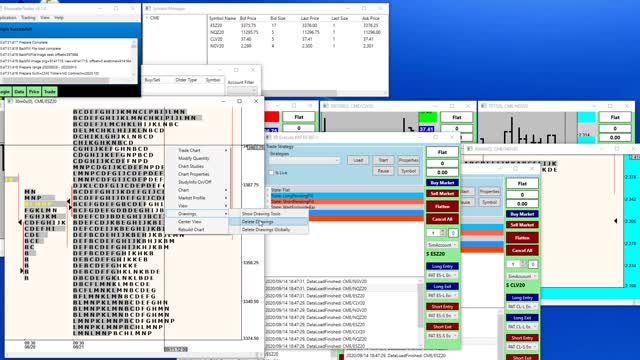This screenshot has height=360, width=640.
Task: Expand the CME node in Symbol Manager
Action: point(147,18)
